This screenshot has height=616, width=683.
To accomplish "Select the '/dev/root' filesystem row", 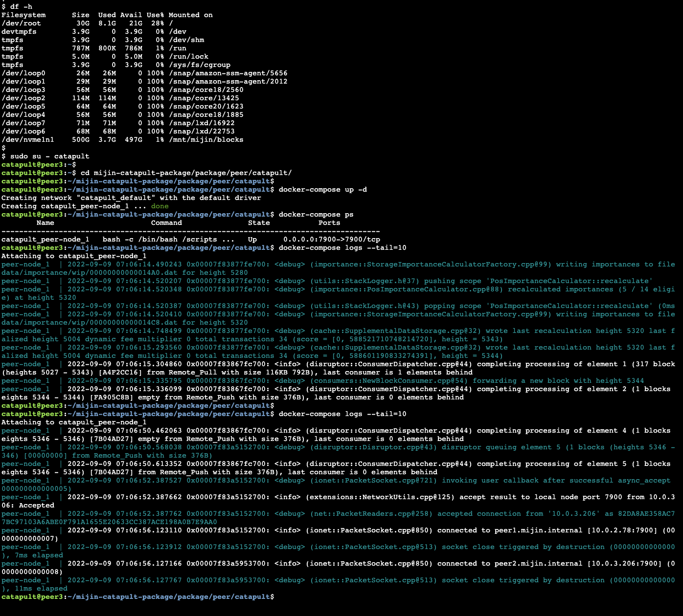I will 87,23.
